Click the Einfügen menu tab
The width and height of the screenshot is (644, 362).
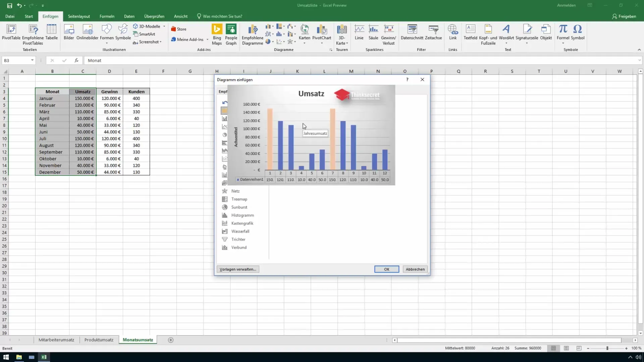(50, 16)
